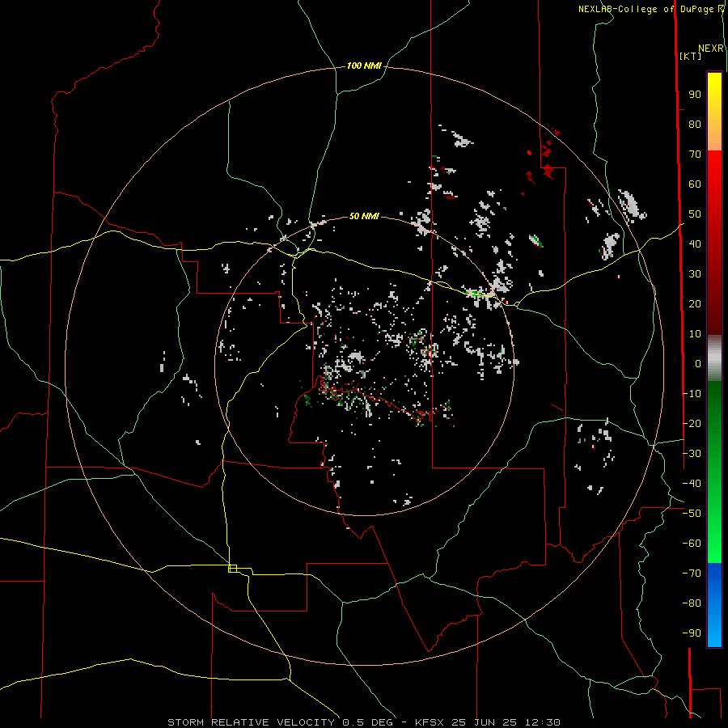Click the positive "30" scale label
The width and height of the screenshot is (728, 728).
[695, 274]
